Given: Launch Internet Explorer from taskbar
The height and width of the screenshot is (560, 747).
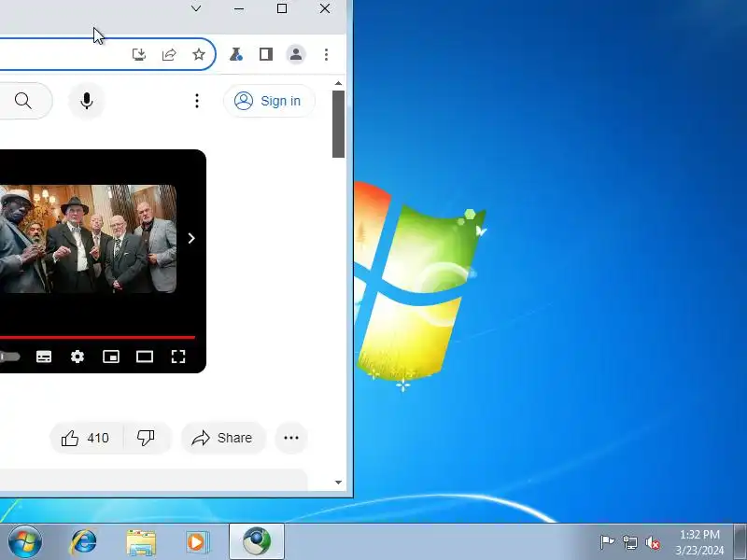Looking at the screenshot, I should (x=83, y=542).
